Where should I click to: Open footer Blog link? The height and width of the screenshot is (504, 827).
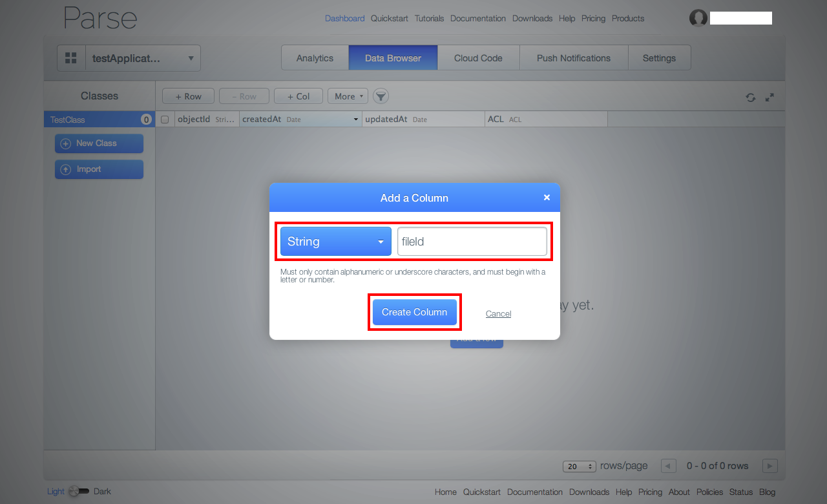click(768, 492)
